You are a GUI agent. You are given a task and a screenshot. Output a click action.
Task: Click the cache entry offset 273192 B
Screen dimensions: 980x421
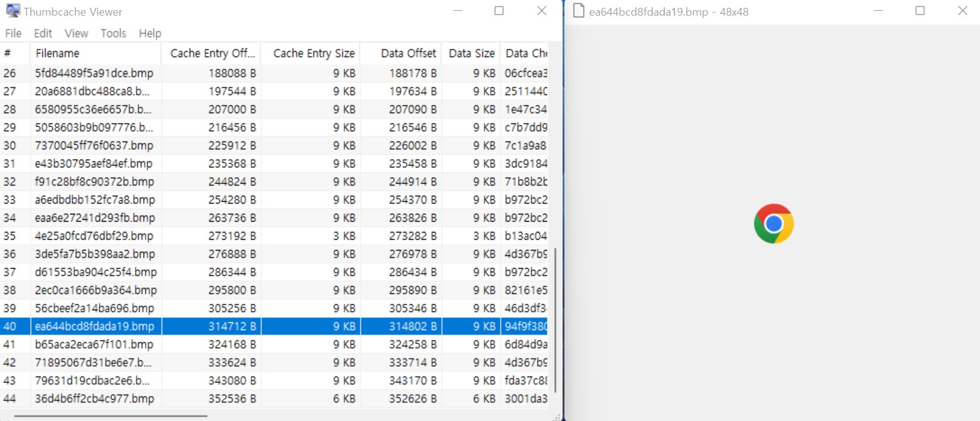click(x=232, y=235)
